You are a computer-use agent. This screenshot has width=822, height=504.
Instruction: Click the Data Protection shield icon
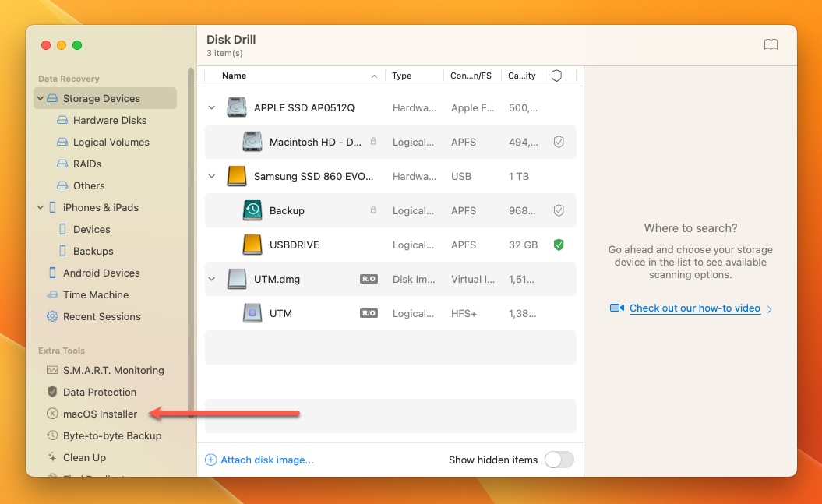pos(52,392)
